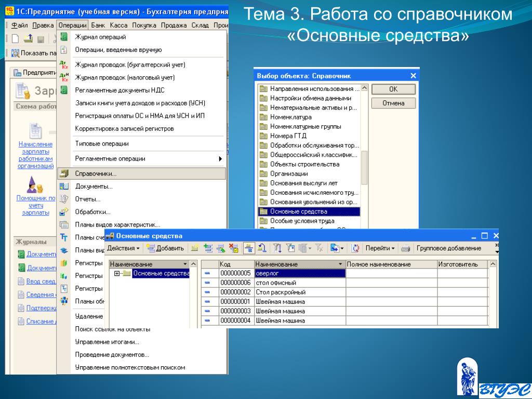Click scroll-up arrow in Выбор объекта list
This screenshot has height=399, width=532.
pyautogui.click(x=364, y=88)
